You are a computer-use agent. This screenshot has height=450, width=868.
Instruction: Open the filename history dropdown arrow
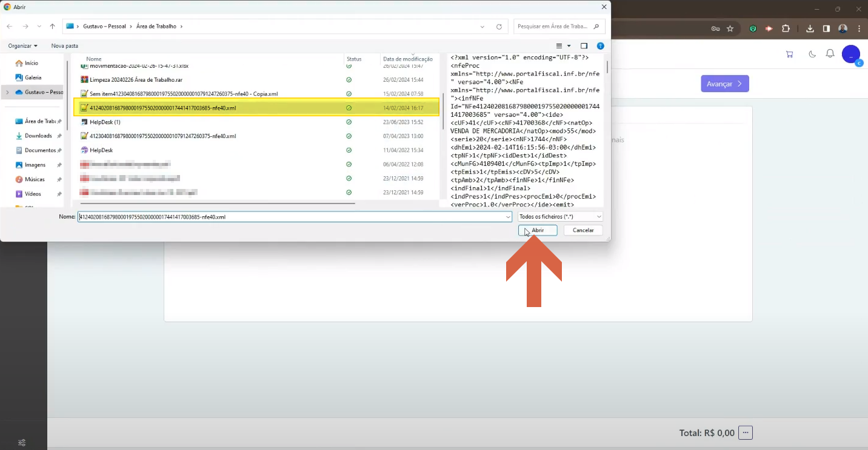pyautogui.click(x=508, y=216)
